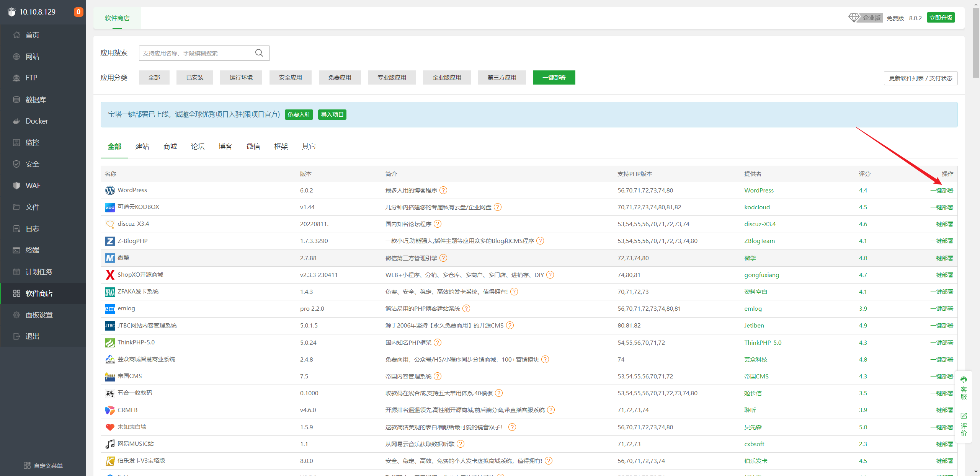The height and width of the screenshot is (476, 980).
Task: Select the 一键部署 category button
Action: [x=554, y=78]
